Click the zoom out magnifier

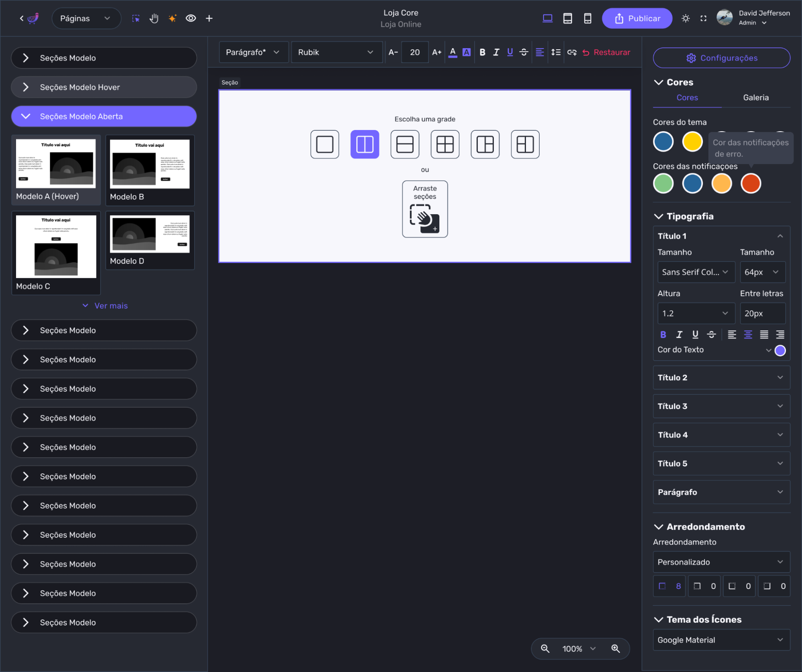pyautogui.click(x=545, y=649)
